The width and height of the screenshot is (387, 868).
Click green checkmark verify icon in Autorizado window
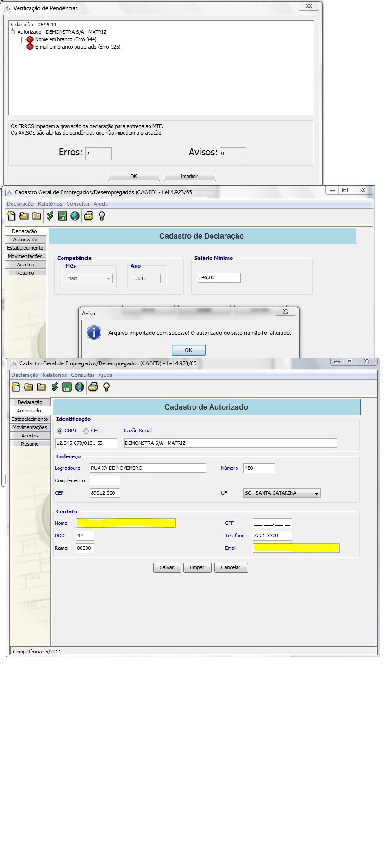[x=55, y=387]
